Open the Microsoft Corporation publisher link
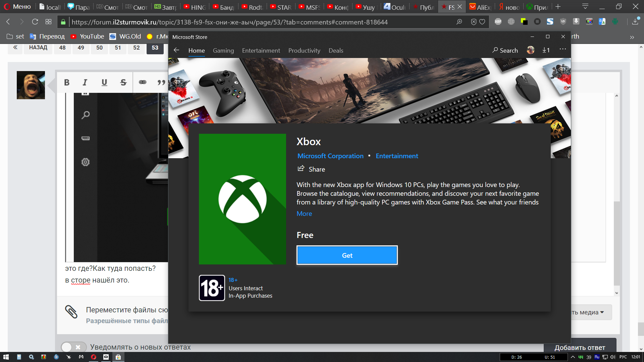This screenshot has height=362, width=644. [x=330, y=156]
